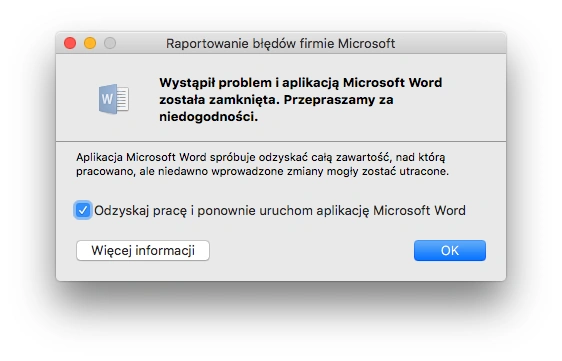The width and height of the screenshot is (562, 361).
Task: Click the disabled gray zoom button
Action: 110,43
